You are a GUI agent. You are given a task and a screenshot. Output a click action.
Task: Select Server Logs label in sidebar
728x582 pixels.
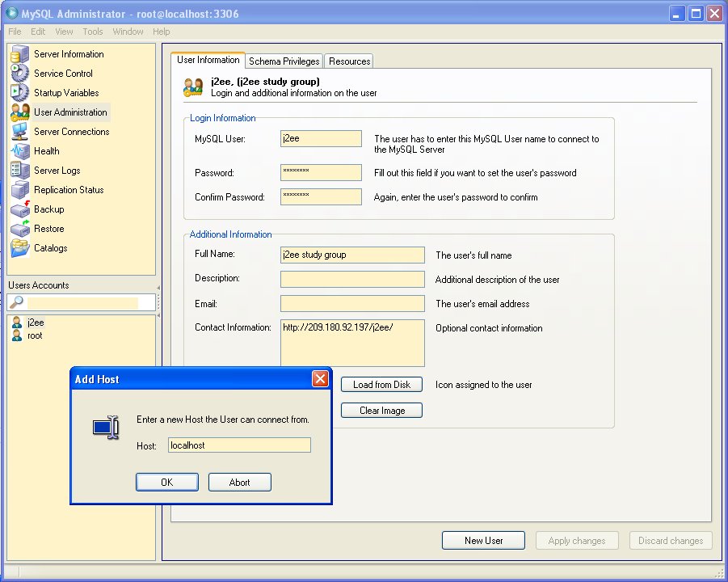coord(57,170)
